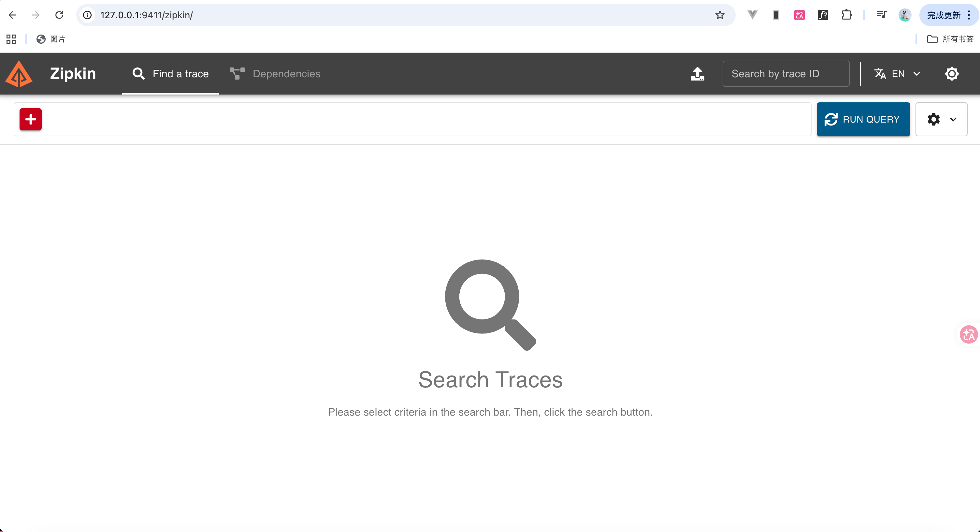Open the browser extensions puzzle icon
The height and width of the screenshot is (532, 980).
tap(846, 15)
